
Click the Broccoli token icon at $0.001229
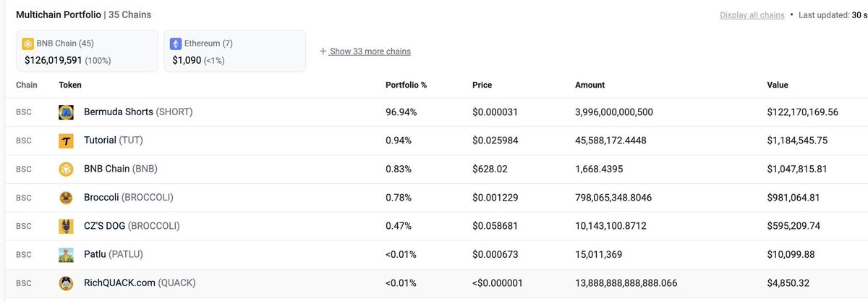[x=67, y=197]
